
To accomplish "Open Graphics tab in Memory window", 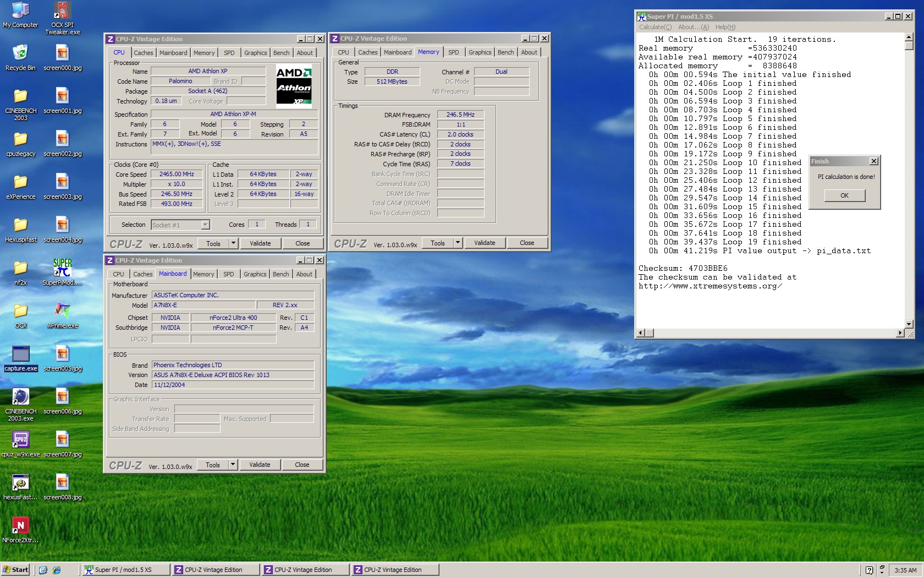I will [x=480, y=52].
